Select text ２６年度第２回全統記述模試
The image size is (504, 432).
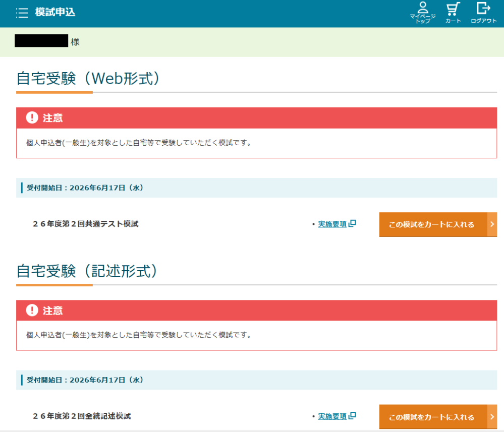pos(82,416)
